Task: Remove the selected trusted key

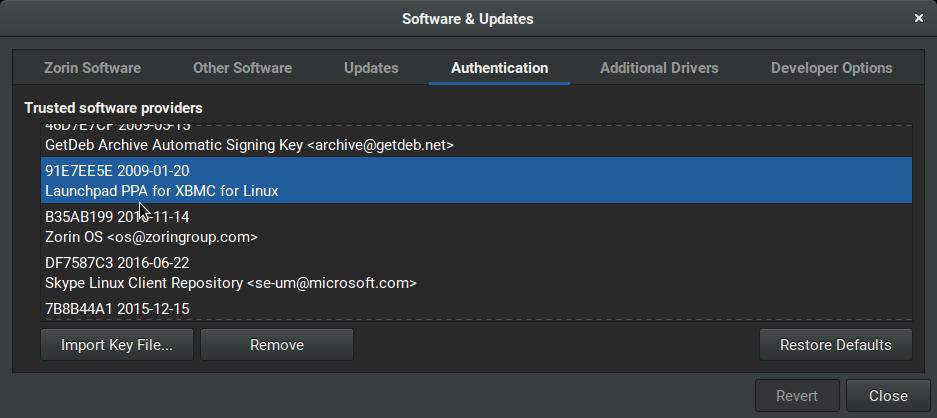Action: 277,345
